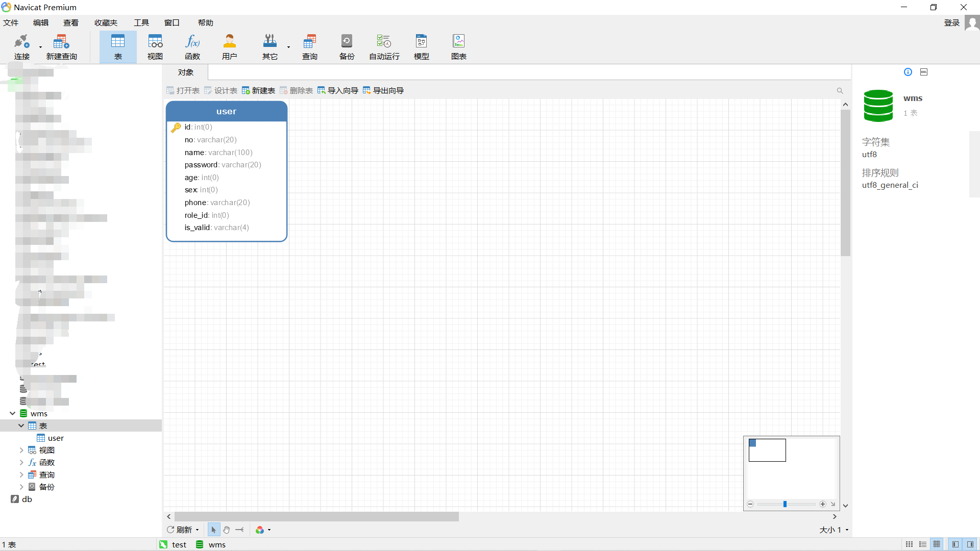Select the 模型 (Model) toolbar icon

click(x=421, y=47)
